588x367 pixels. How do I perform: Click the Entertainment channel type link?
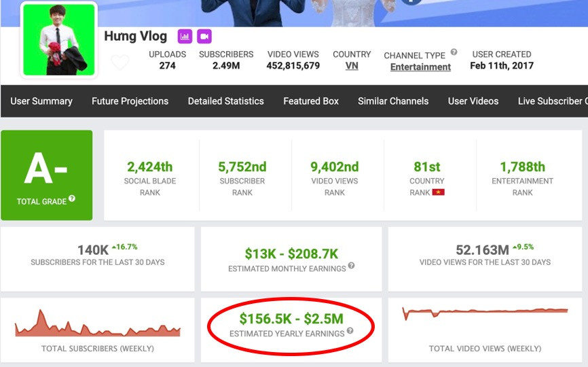point(420,67)
